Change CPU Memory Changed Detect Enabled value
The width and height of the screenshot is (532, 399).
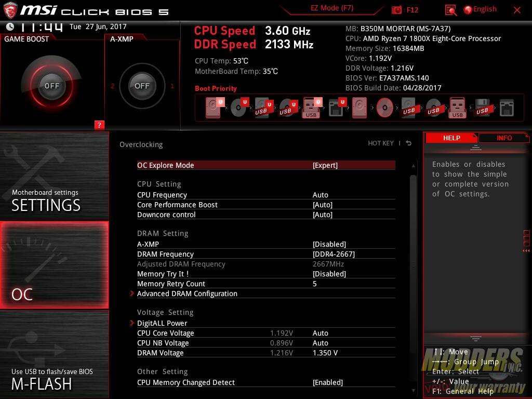point(327,382)
